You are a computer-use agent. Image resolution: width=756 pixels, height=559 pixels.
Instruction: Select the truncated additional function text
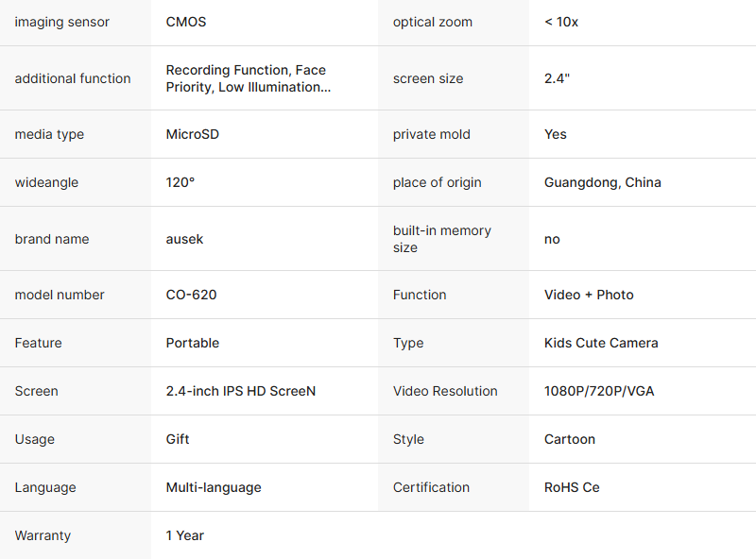pos(249,78)
